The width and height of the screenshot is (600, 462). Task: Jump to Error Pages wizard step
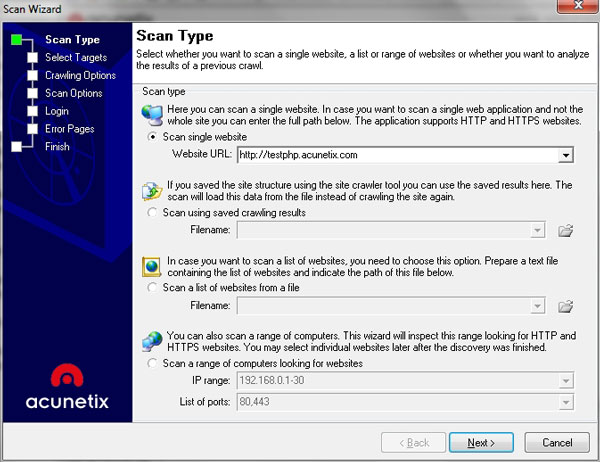coord(70,129)
